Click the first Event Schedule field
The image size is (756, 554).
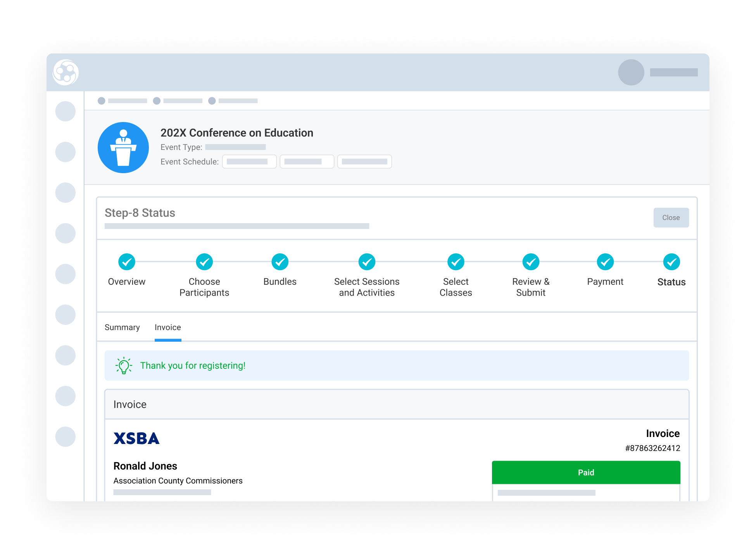pyautogui.click(x=249, y=162)
